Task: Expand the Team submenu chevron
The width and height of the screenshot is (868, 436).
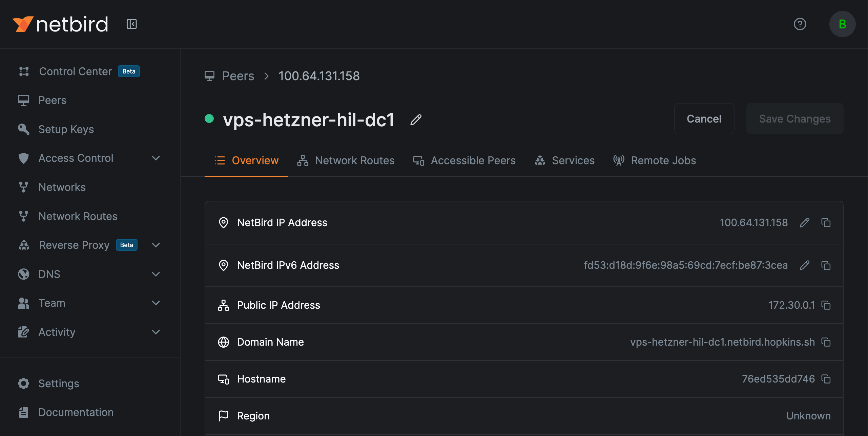Action: point(156,303)
